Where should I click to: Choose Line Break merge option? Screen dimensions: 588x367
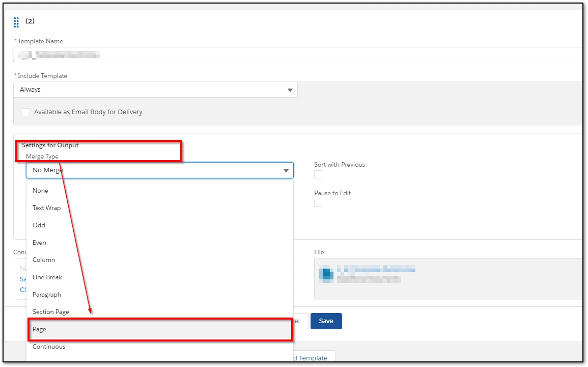click(x=160, y=277)
